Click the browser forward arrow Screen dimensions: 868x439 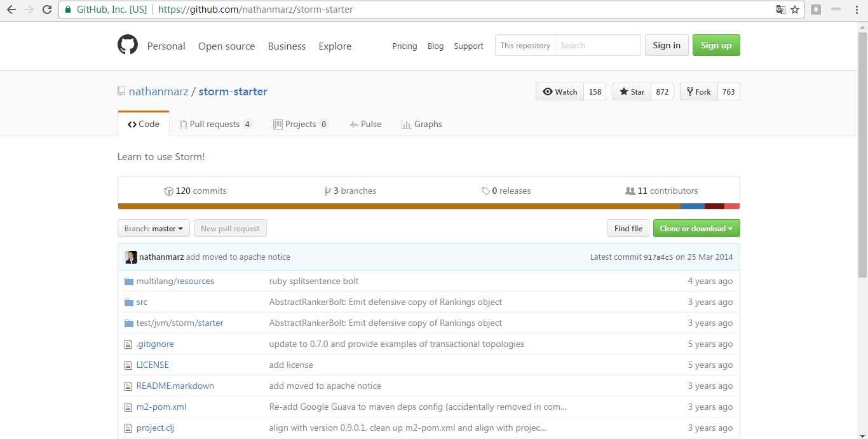click(x=29, y=10)
